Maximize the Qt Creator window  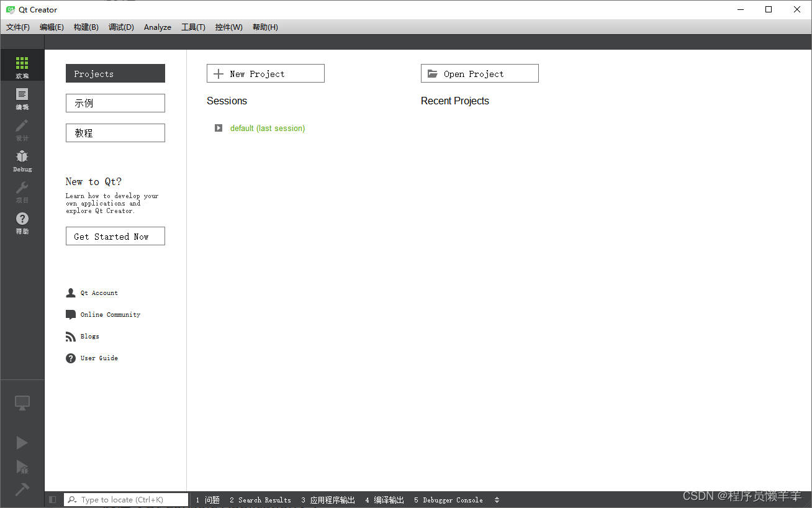769,9
